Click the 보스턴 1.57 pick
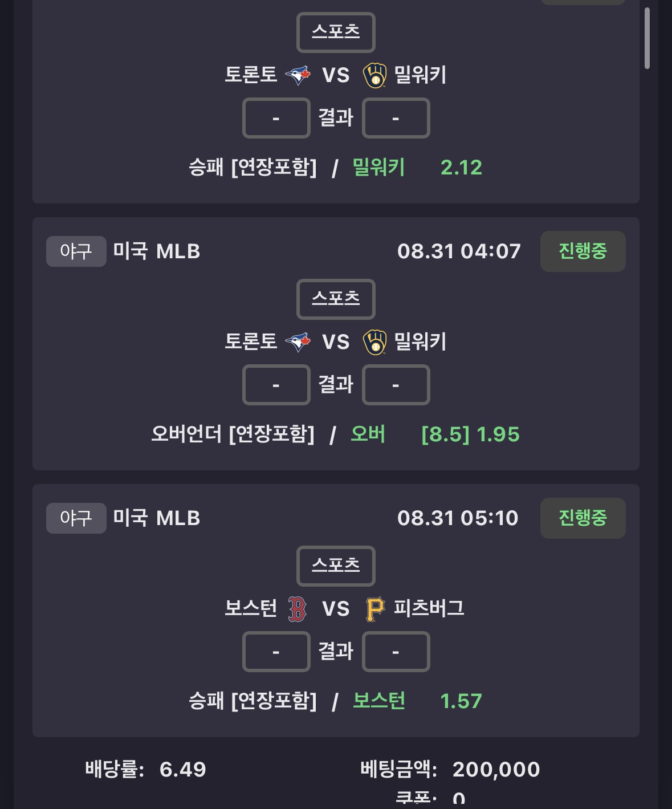Image resolution: width=672 pixels, height=809 pixels. coord(417,701)
